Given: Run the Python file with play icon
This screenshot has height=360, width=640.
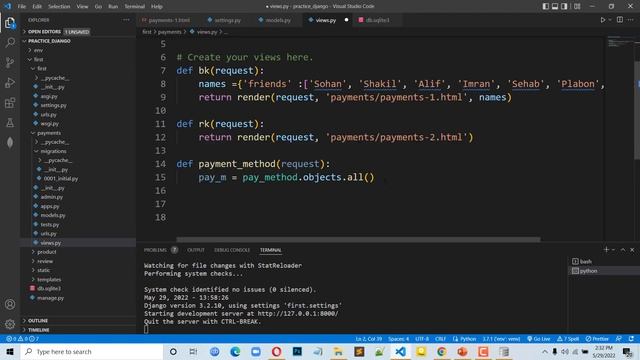Looking at the screenshot, I should pos(602,20).
